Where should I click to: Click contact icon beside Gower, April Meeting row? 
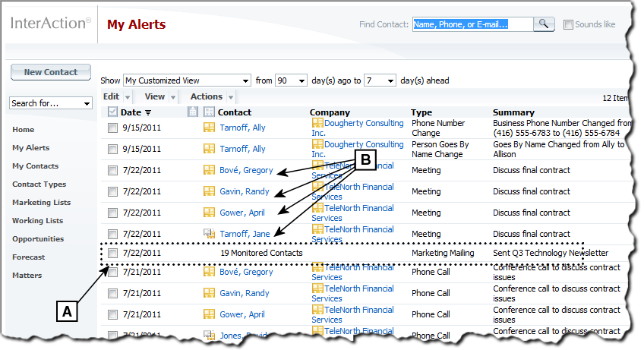pyautogui.click(x=209, y=213)
